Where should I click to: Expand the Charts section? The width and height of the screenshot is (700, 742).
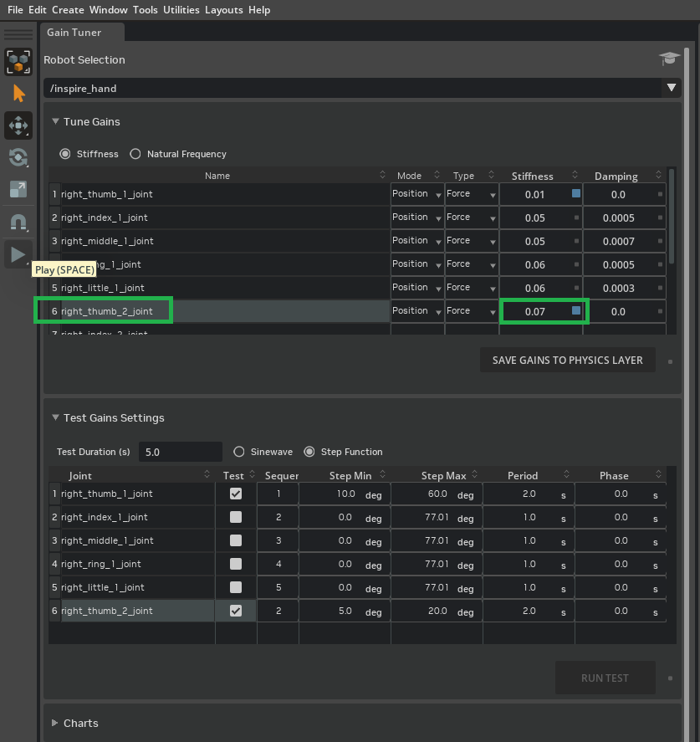[55, 723]
